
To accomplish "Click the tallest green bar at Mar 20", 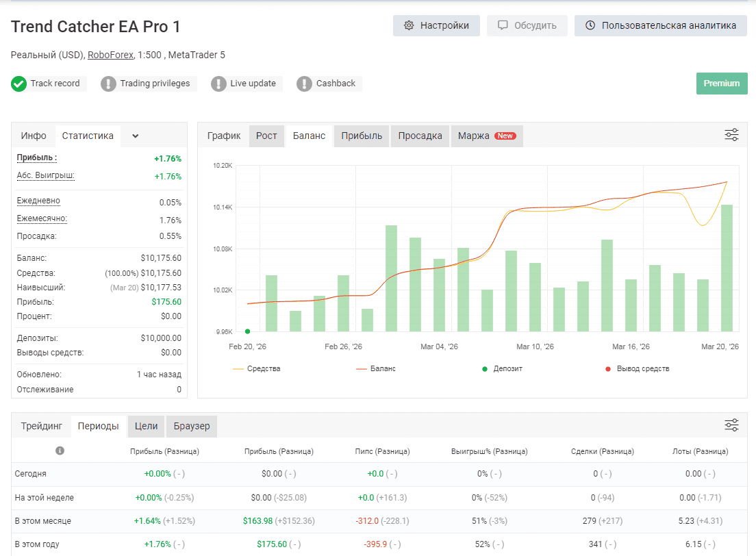I will click(727, 268).
